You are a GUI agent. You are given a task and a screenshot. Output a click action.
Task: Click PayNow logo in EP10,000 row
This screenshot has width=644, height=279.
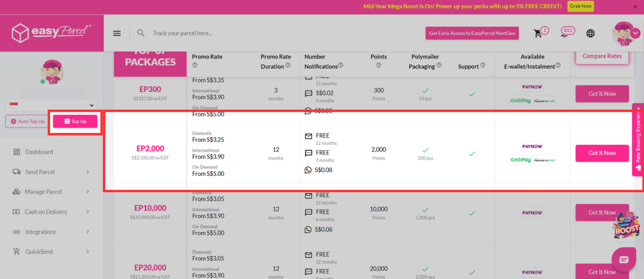point(532,213)
